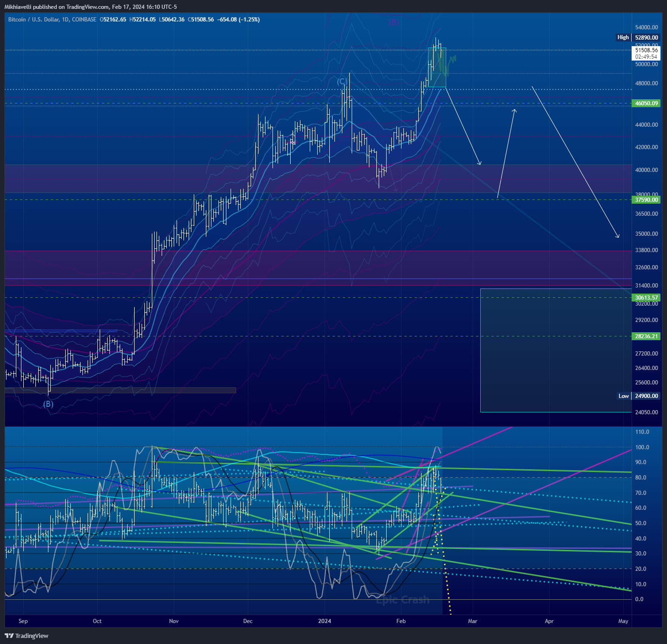
Task: Click the 42000.00 price axis label
Action: click(x=647, y=147)
